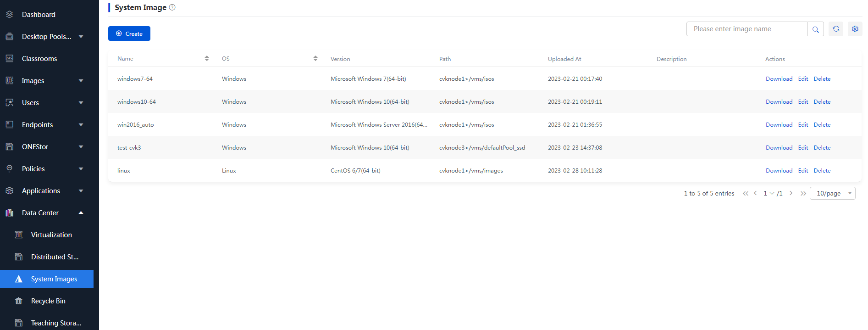Click the search magnifier icon
Screen dimensions: 868x330
(816, 29)
